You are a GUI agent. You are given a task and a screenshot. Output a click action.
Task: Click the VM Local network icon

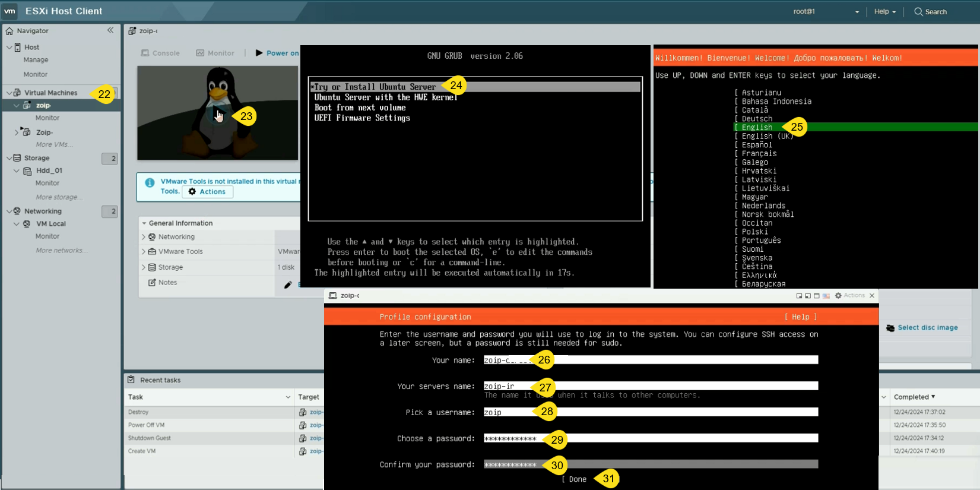click(x=27, y=224)
